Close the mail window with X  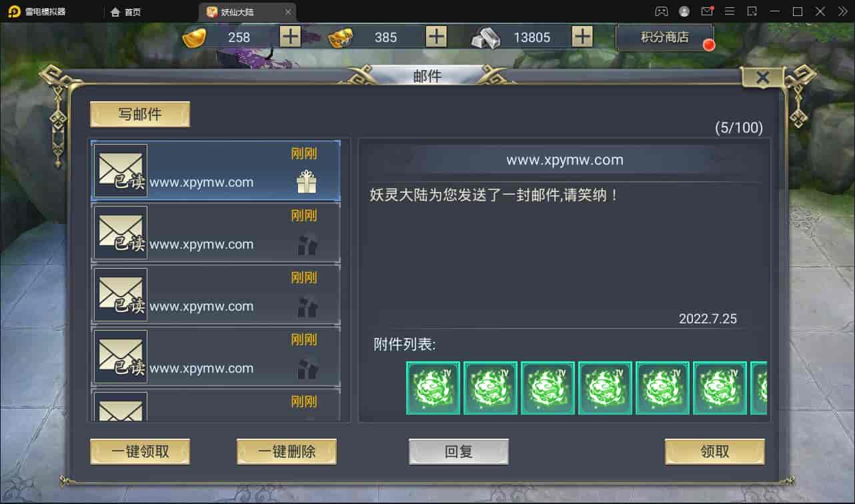click(762, 77)
